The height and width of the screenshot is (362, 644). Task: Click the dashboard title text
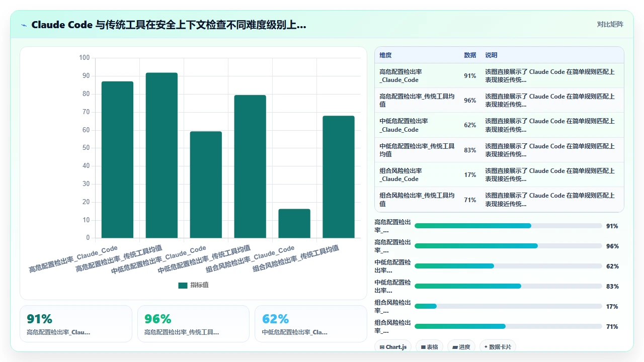click(x=169, y=25)
